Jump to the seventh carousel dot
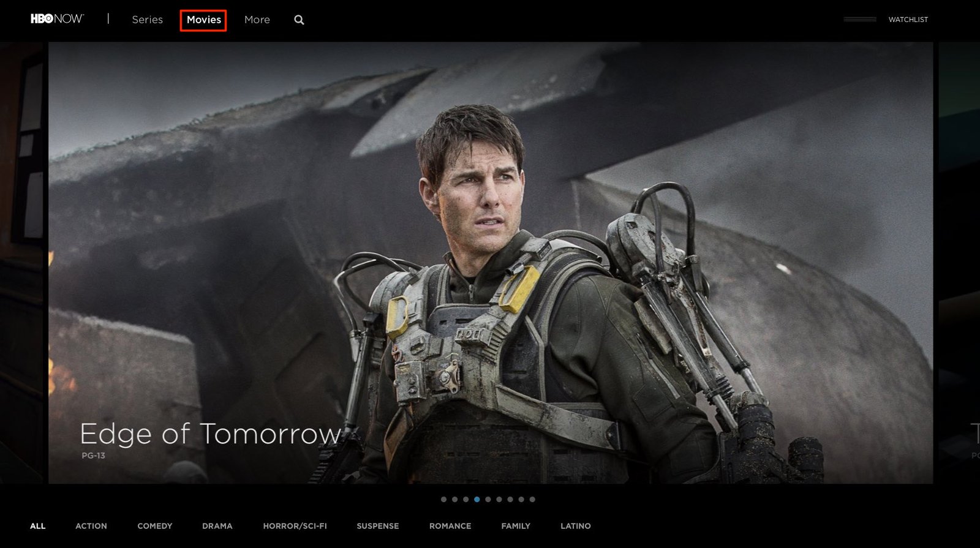This screenshot has width=980, height=548. coord(510,499)
